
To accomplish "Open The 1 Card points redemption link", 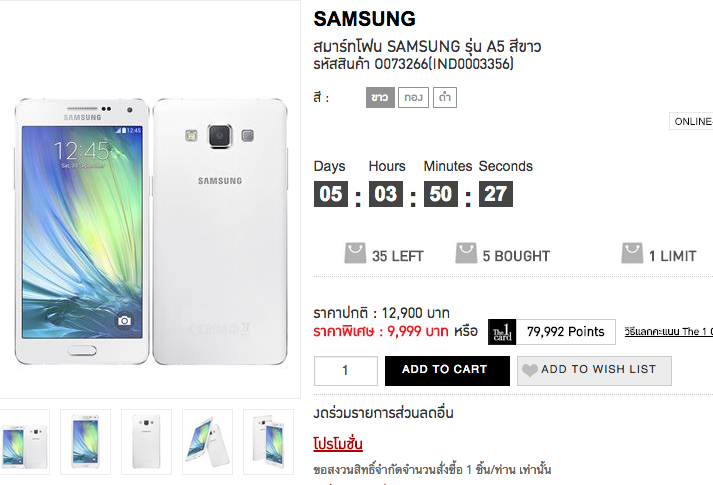I will pos(668,332).
